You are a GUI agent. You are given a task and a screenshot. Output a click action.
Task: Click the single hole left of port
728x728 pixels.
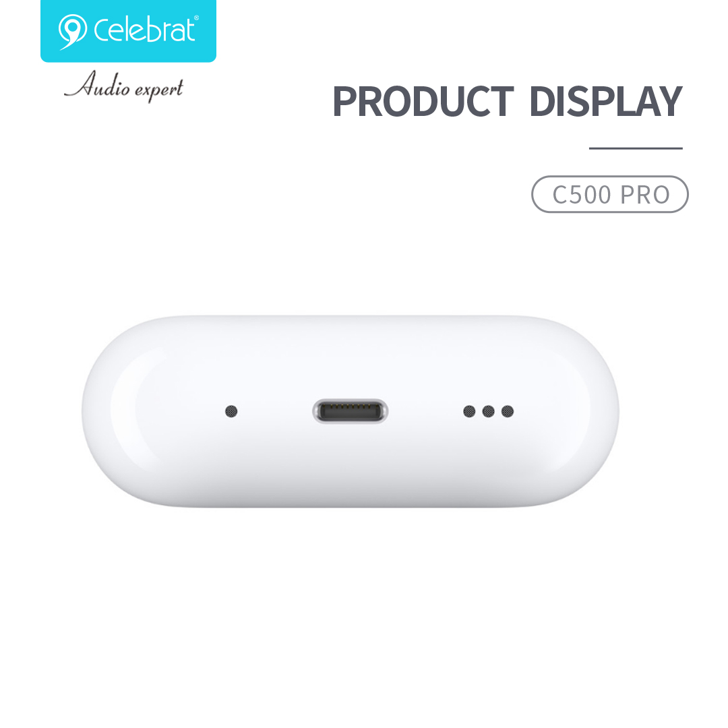click(x=231, y=411)
